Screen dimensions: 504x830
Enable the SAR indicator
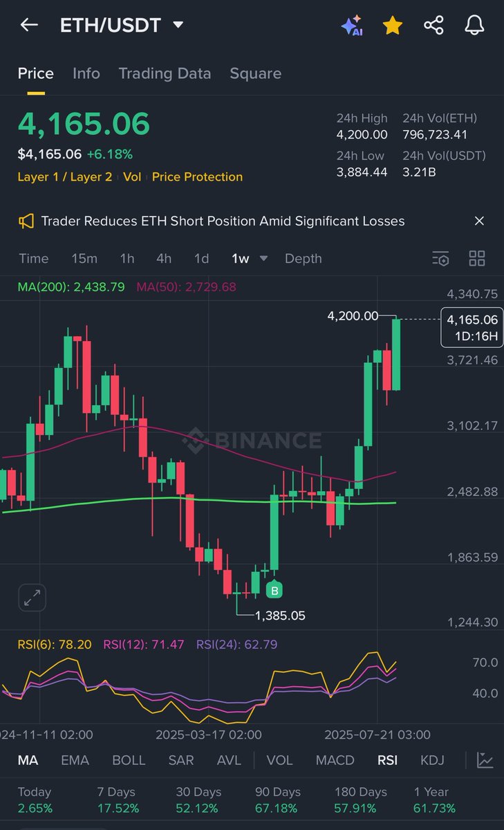[x=181, y=760]
